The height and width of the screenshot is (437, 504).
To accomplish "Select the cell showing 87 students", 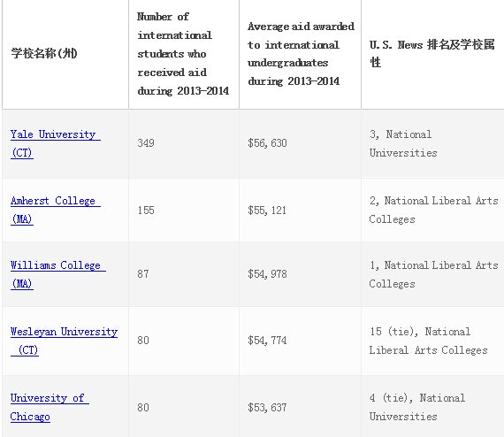I will (x=184, y=274).
